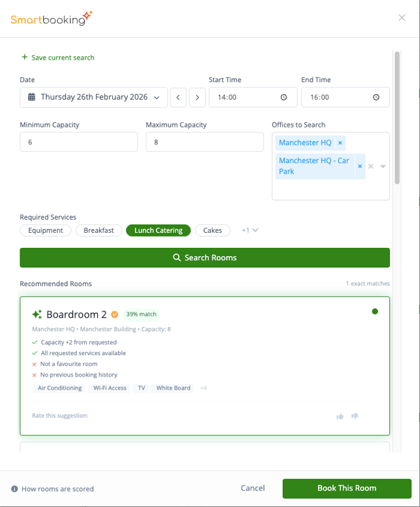The image size is (420, 507).
Task: Open the End Time clock picker icon
Action: [376, 97]
